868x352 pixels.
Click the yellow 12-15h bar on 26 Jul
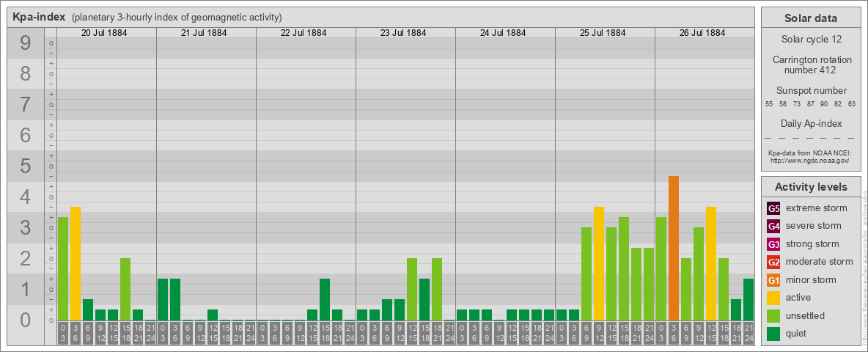point(711,264)
